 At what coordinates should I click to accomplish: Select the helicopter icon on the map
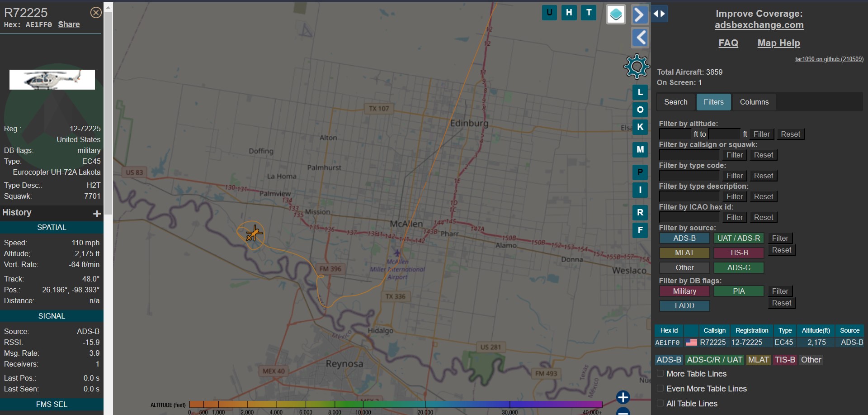[253, 234]
